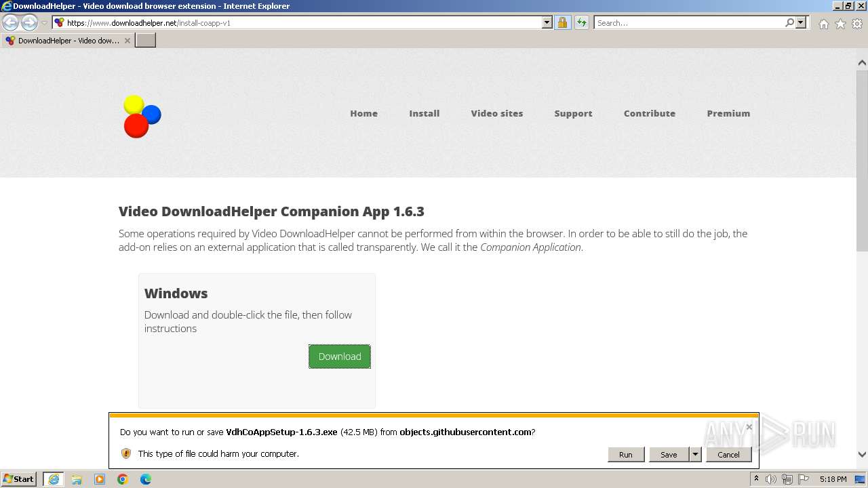Viewport: 868px width, 488px height.
Task: Click the vertical scrollbar thumb
Action: pyautogui.click(x=862, y=159)
